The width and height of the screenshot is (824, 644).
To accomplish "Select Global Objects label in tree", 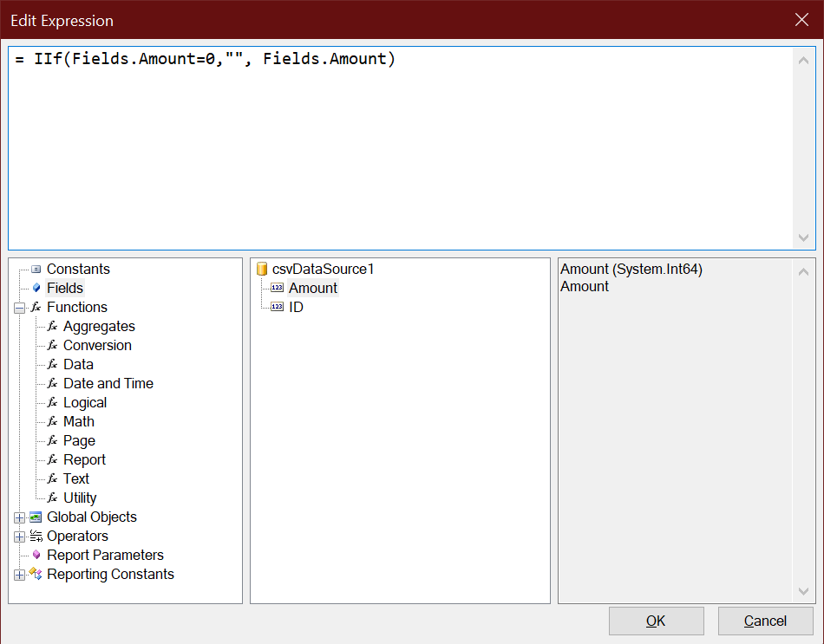I will pyautogui.click(x=91, y=517).
